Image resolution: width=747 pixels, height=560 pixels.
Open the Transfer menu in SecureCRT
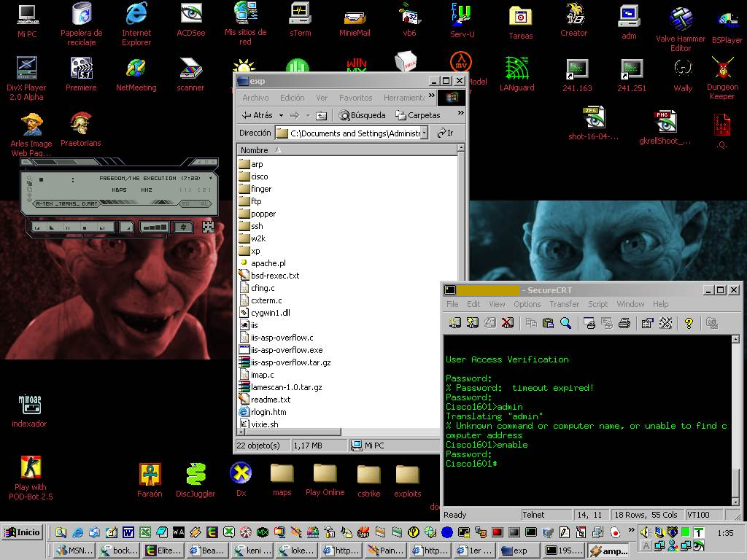click(x=564, y=304)
